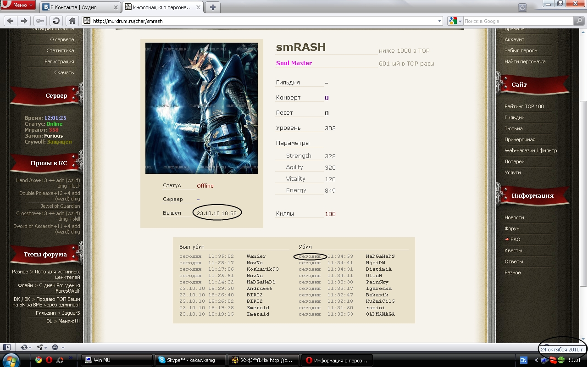Open the Забыл пароль link
The image size is (588, 367).
[x=521, y=50]
